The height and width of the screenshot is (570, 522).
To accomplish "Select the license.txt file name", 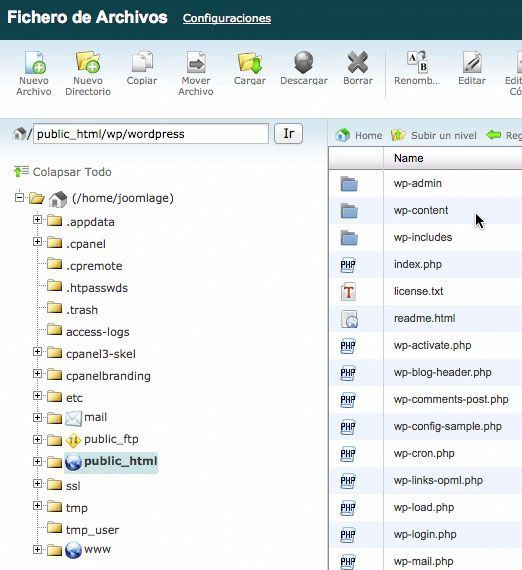I will pos(419,291).
